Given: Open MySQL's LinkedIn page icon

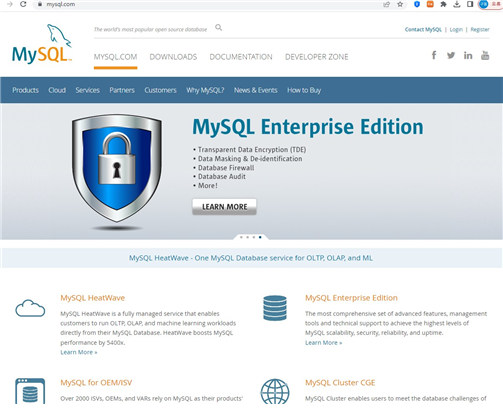Looking at the screenshot, I should pyautogui.click(x=468, y=55).
